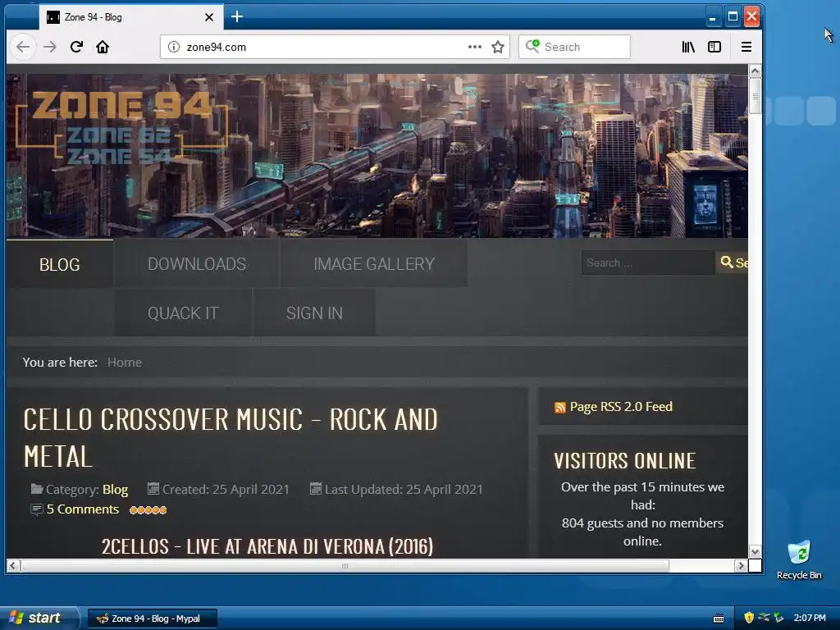The height and width of the screenshot is (630, 840).
Task: Click the yellow site search button
Action: pyautogui.click(x=733, y=262)
